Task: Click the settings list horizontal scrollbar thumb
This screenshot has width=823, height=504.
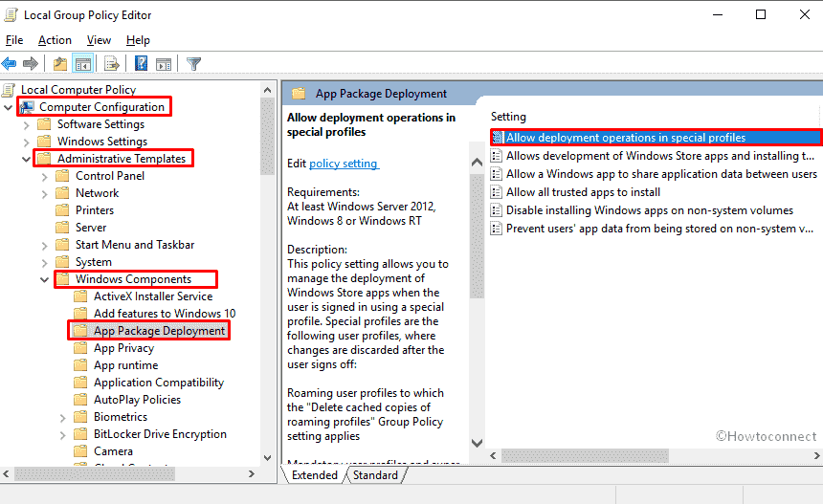Action: coord(585,456)
